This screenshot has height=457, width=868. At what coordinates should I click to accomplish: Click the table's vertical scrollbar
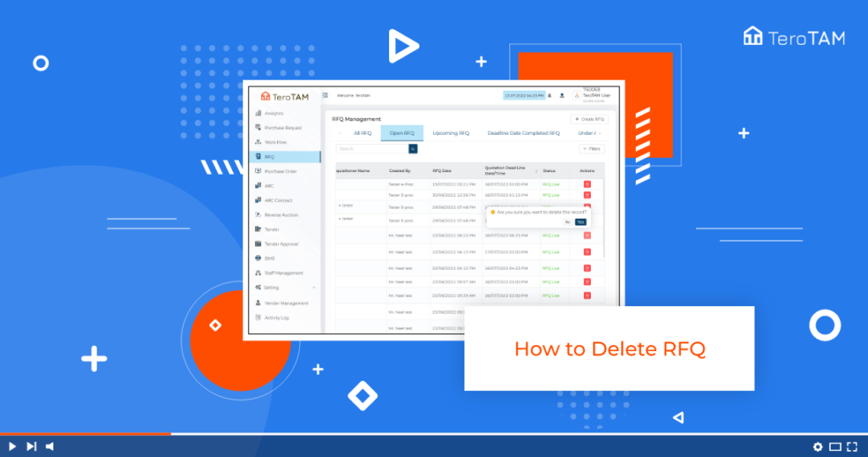[604, 219]
